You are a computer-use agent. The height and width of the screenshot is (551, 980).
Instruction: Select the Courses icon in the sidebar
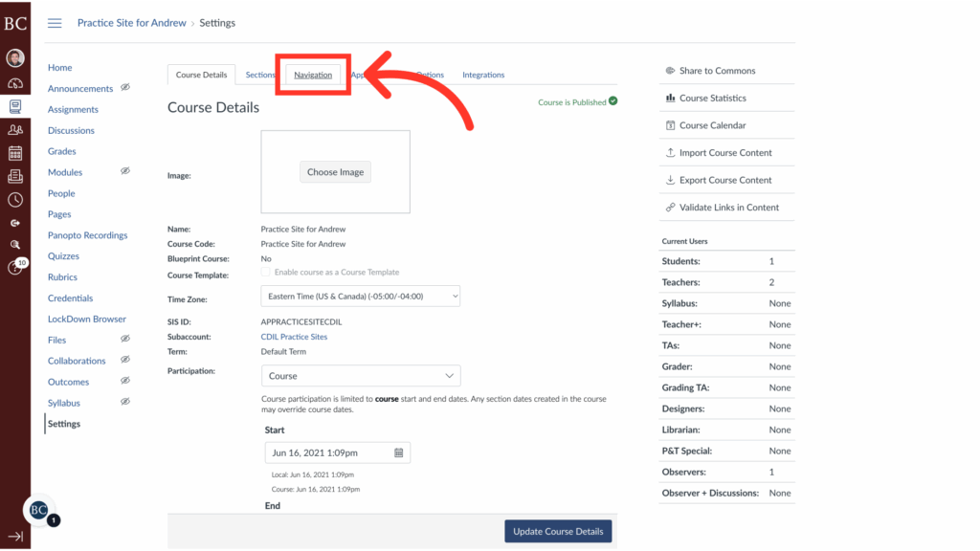click(14, 107)
